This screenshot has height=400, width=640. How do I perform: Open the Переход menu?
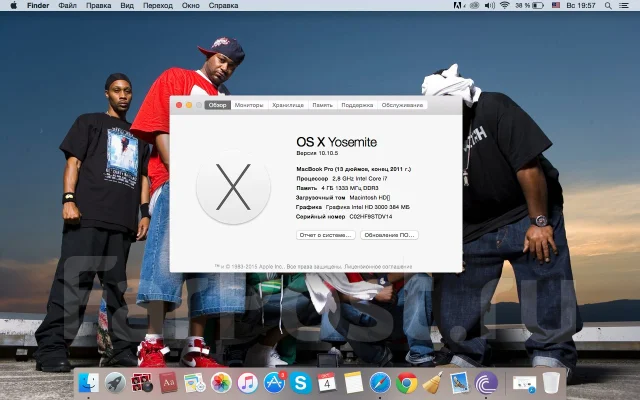point(158,5)
